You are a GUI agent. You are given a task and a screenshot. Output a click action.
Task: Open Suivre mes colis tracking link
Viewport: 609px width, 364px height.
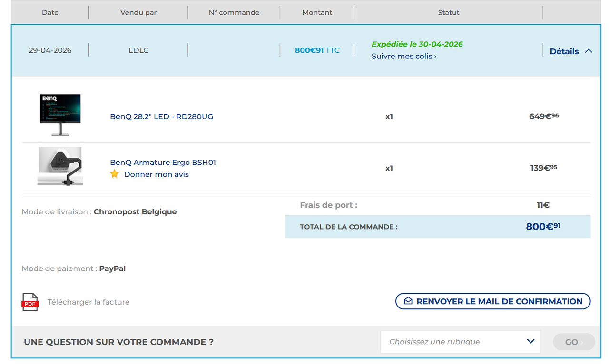click(x=404, y=56)
